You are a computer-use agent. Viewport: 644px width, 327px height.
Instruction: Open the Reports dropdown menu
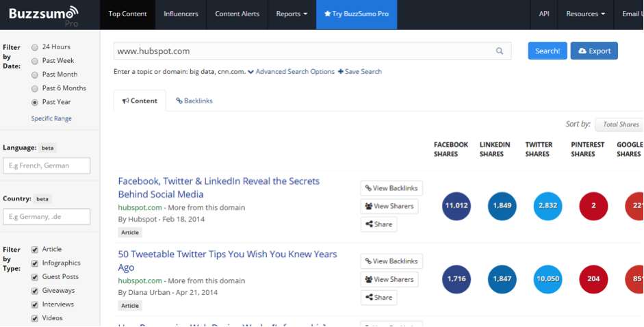coord(291,14)
